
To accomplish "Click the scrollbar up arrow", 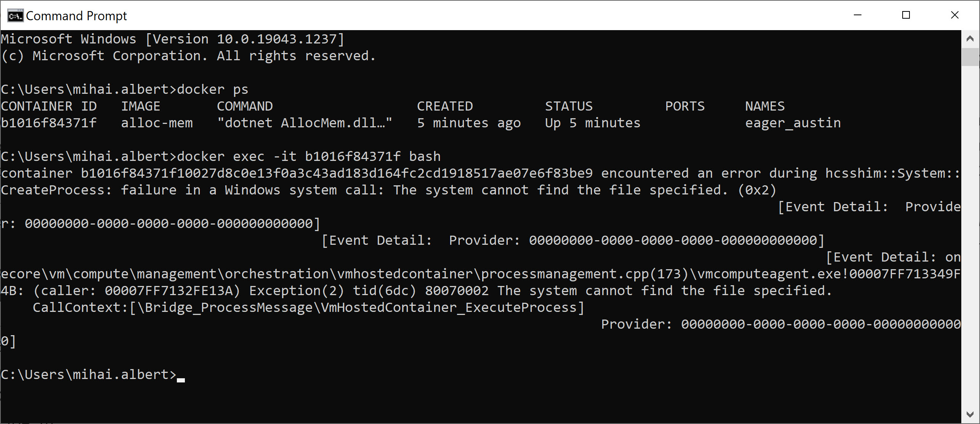I will point(970,39).
